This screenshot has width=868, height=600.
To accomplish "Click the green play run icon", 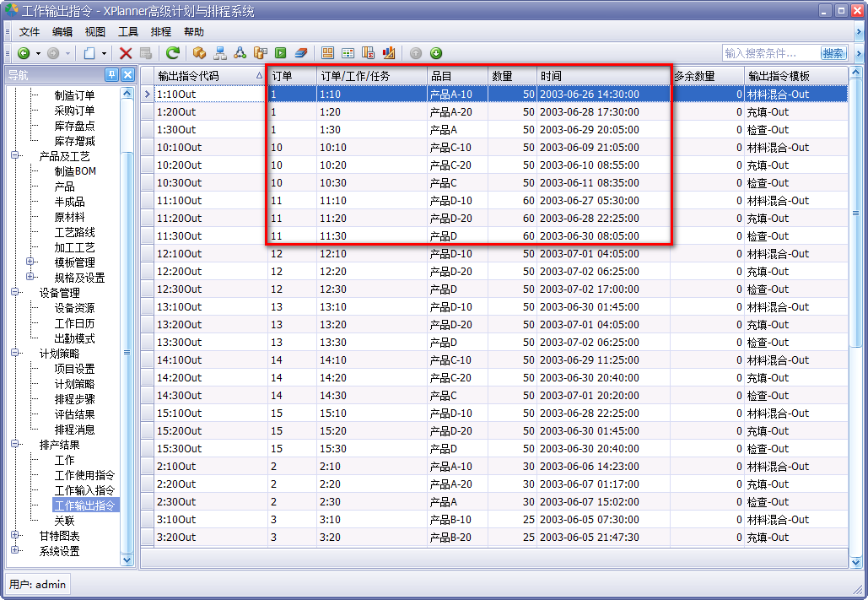I will (x=281, y=53).
